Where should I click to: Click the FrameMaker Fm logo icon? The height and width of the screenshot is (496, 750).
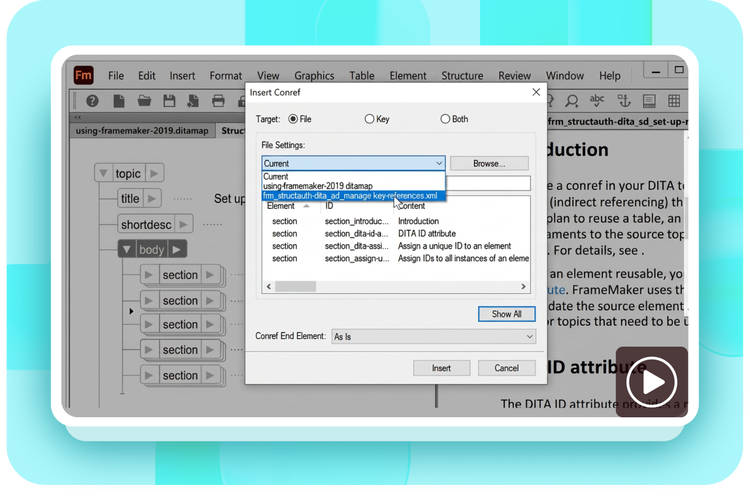(83, 75)
